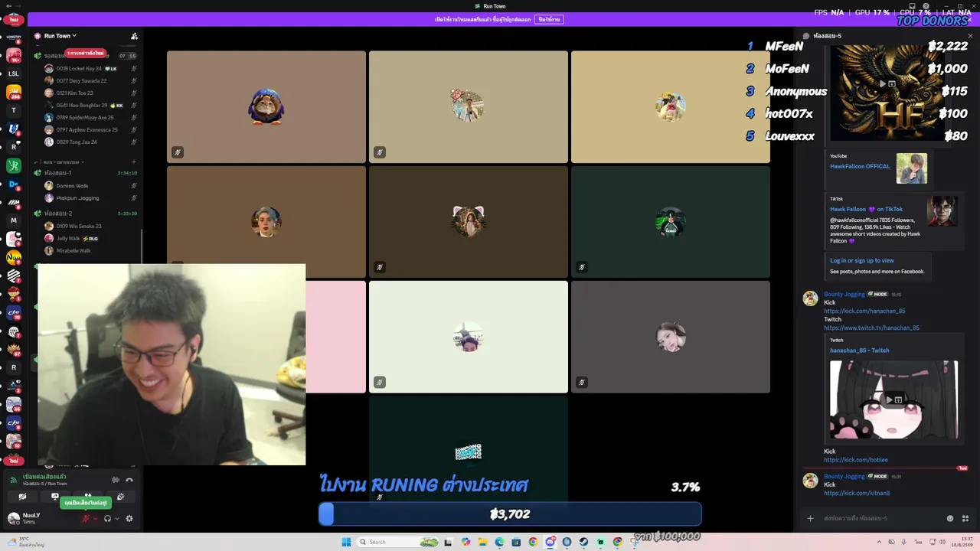Open the golden HF eagle image
The image size is (980, 551).
click(889, 92)
